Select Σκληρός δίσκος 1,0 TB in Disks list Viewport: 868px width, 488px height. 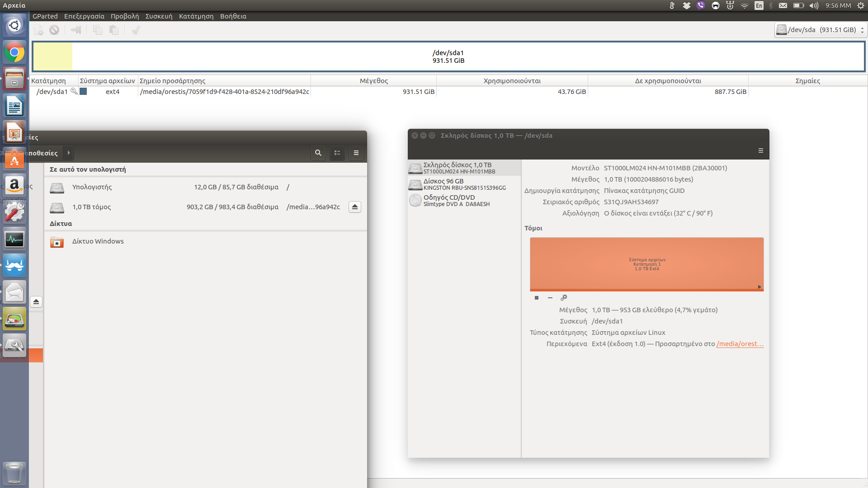(x=464, y=168)
